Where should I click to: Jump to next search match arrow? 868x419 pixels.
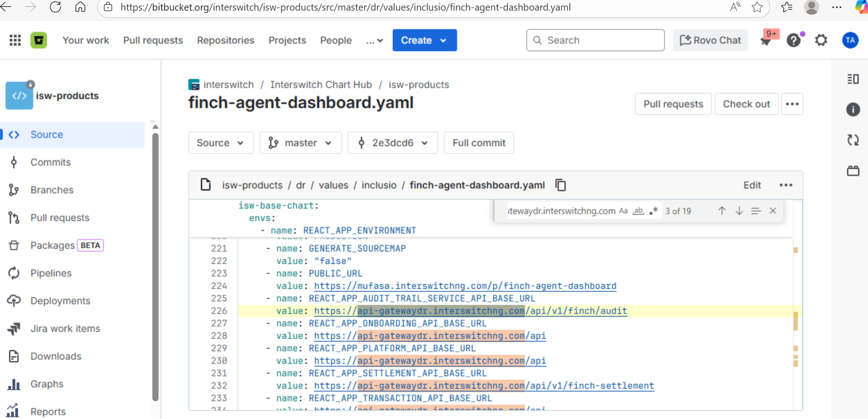(739, 211)
